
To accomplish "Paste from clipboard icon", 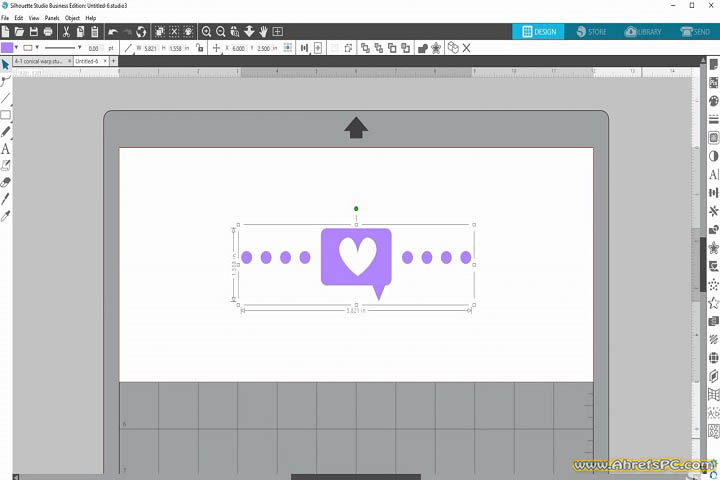I will click(x=95, y=32).
